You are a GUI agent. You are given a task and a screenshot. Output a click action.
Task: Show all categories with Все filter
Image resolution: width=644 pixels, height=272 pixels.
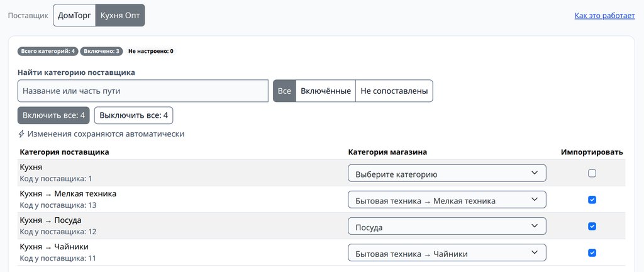[x=284, y=91]
